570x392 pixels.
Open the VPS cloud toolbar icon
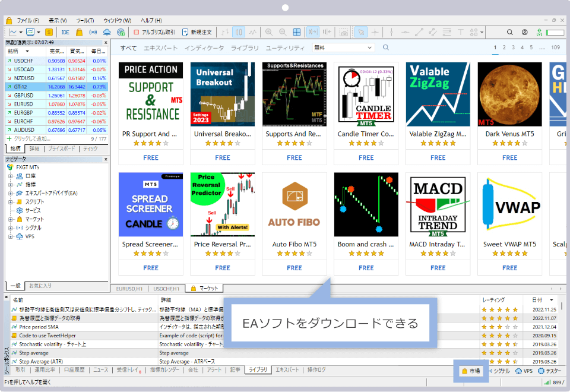[107, 32]
